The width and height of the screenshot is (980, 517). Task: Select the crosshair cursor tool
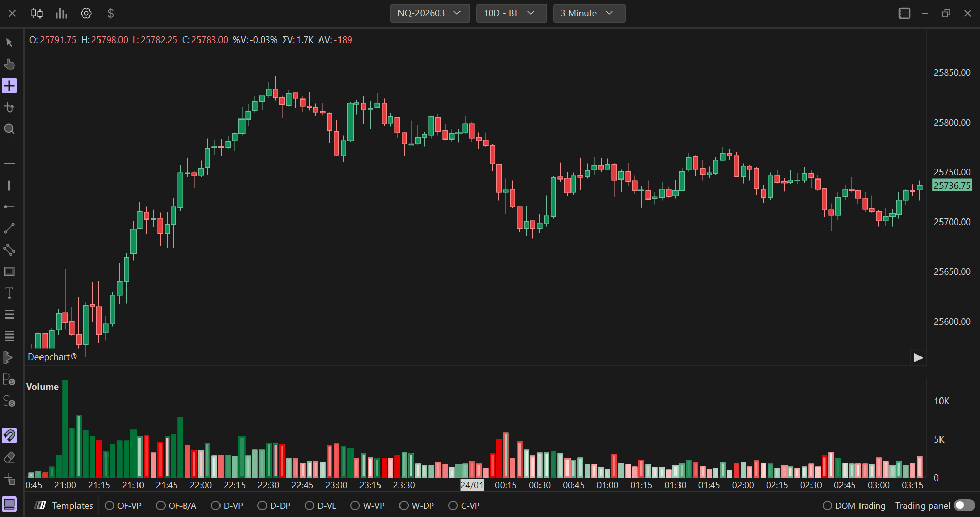tap(9, 86)
